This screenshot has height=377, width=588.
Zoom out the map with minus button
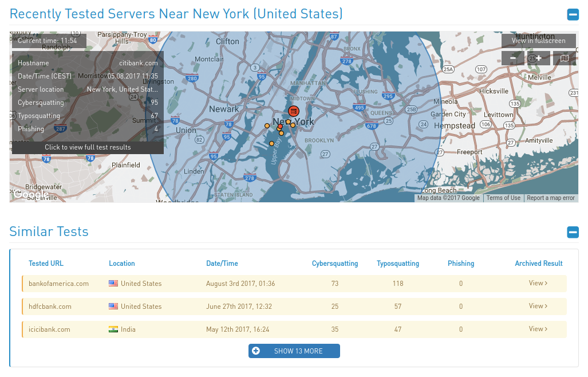(512, 58)
